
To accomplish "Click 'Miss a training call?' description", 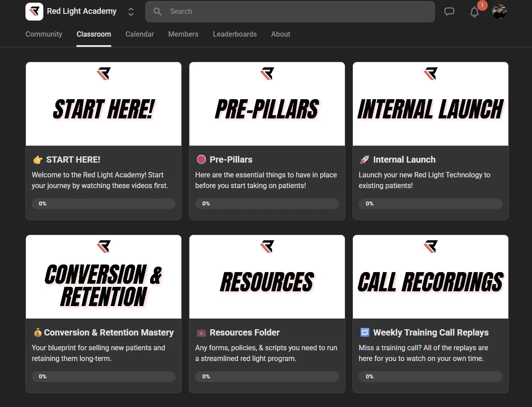I will click(x=423, y=353).
